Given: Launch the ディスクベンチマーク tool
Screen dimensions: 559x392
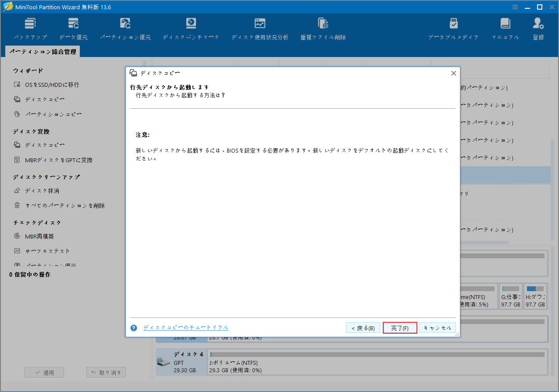Looking at the screenshot, I should 190,28.
